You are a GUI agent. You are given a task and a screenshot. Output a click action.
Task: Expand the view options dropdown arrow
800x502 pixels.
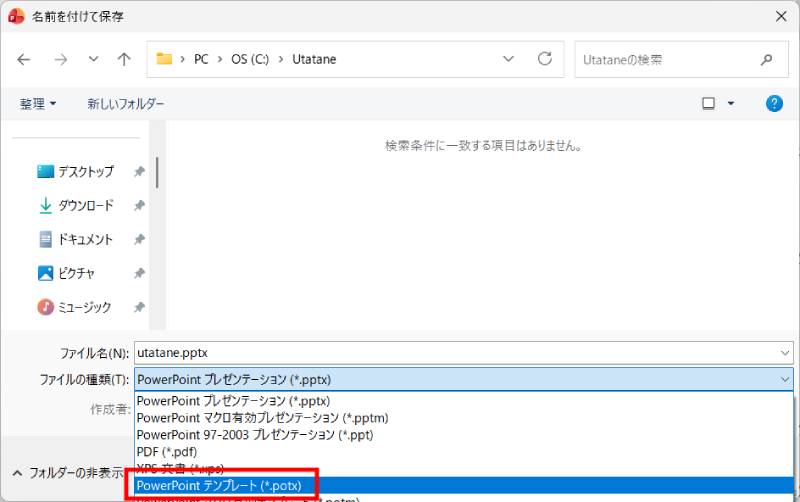pos(731,103)
